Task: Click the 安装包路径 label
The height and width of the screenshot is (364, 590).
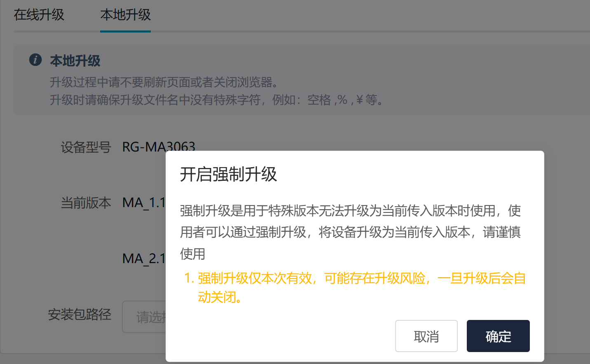Action: click(80, 315)
